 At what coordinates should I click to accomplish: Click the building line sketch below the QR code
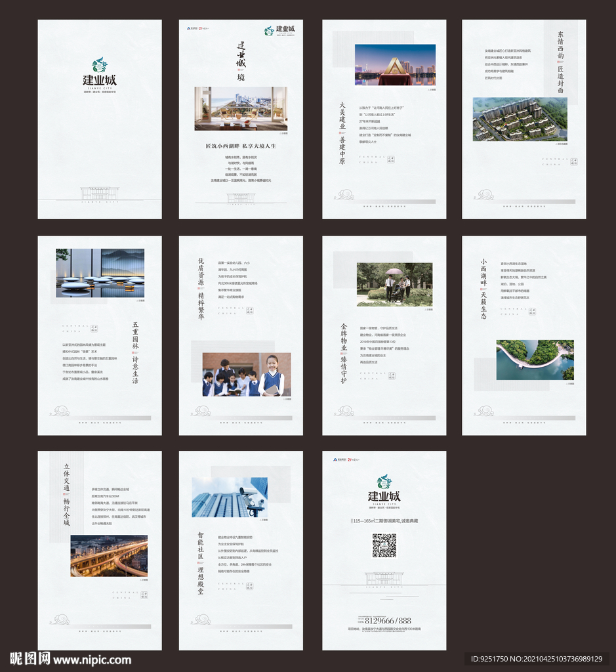coord(384,579)
